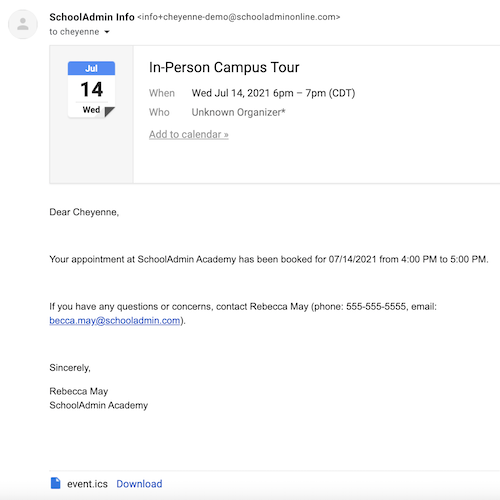Click the Unknown Organizer text
Image resolution: width=500 pixels, height=500 pixels.
point(238,112)
